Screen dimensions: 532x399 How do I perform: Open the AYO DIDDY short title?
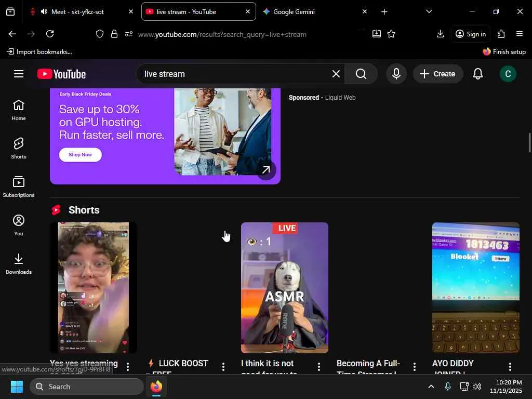coord(453,366)
